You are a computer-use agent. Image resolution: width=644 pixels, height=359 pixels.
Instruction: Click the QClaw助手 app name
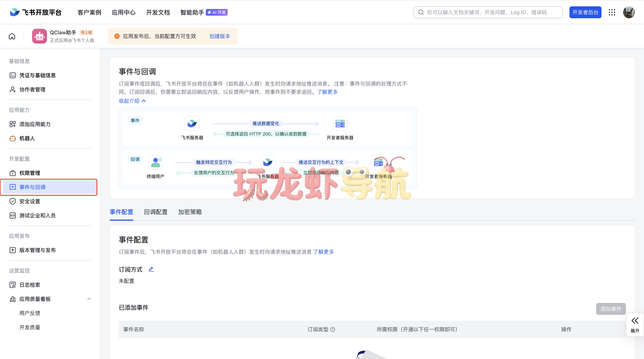(63, 32)
